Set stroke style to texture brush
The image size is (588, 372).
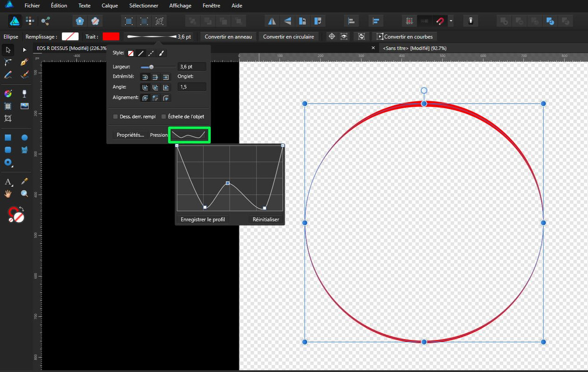click(162, 53)
